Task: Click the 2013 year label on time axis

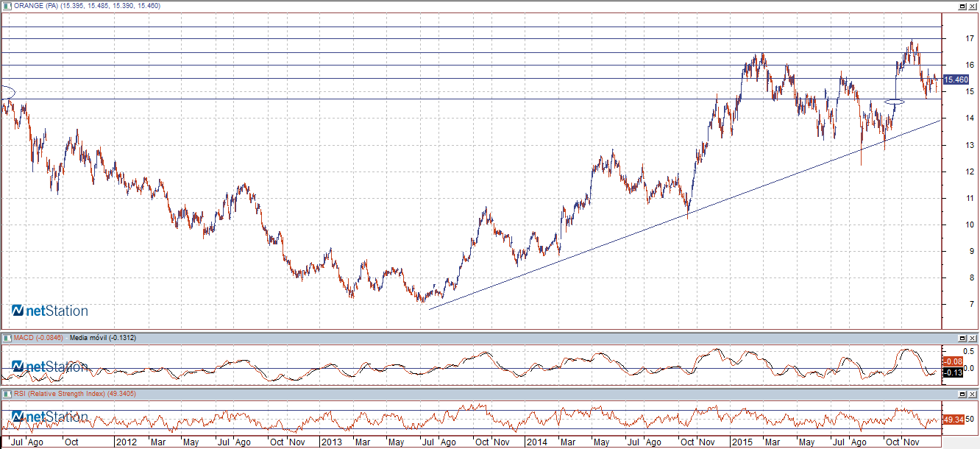Action: [x=330, y=442]
